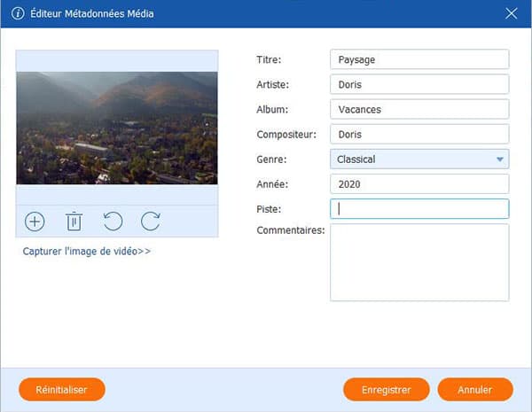
Task: Click the Enregistrer button
Action: point(386,389)
